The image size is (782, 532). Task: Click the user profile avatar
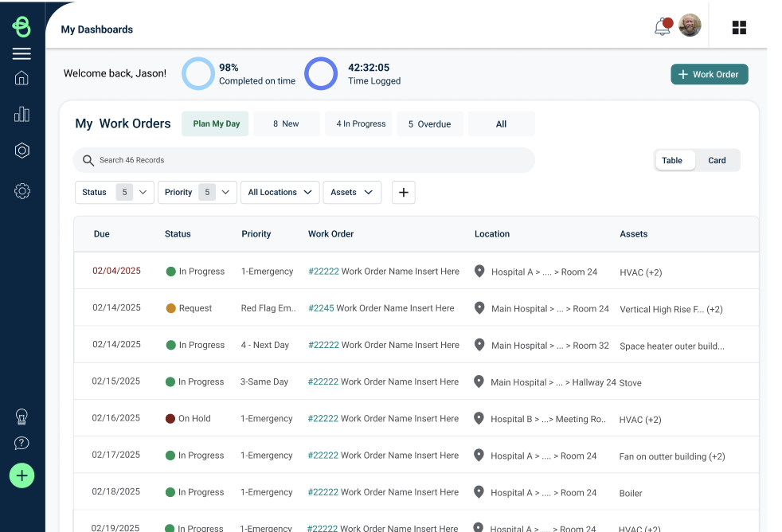click(x=690, y=25)
